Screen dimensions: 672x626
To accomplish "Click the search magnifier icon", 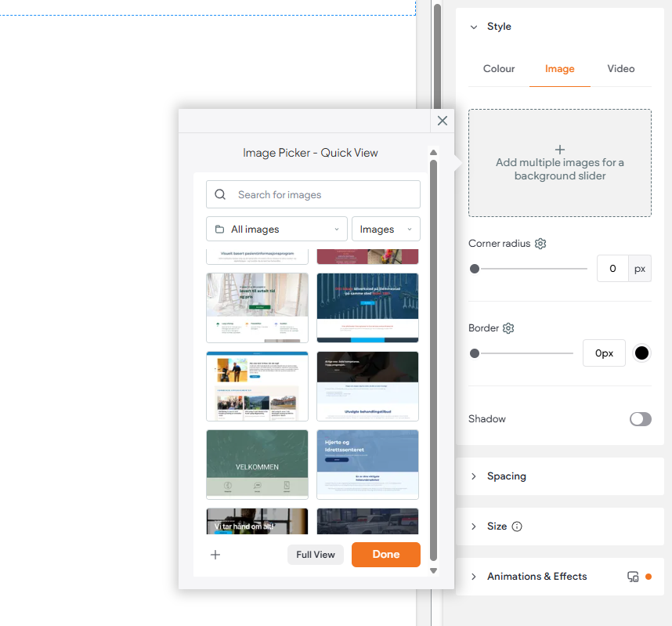I will [220, 194].
